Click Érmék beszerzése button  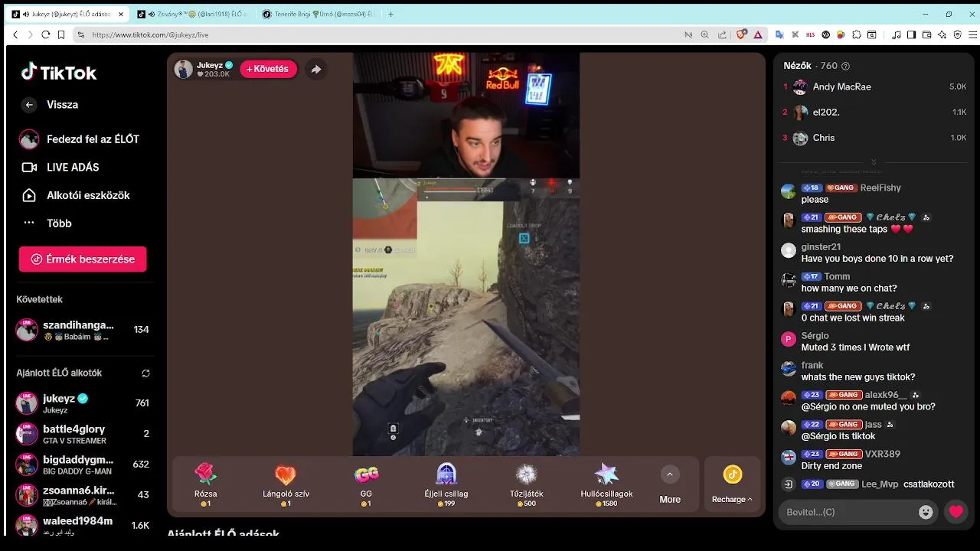pos(83,259)
